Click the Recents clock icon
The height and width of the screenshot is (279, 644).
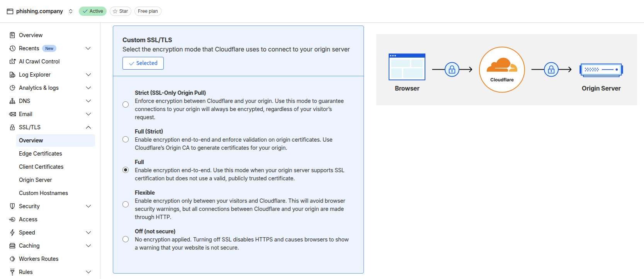[12, 48]
